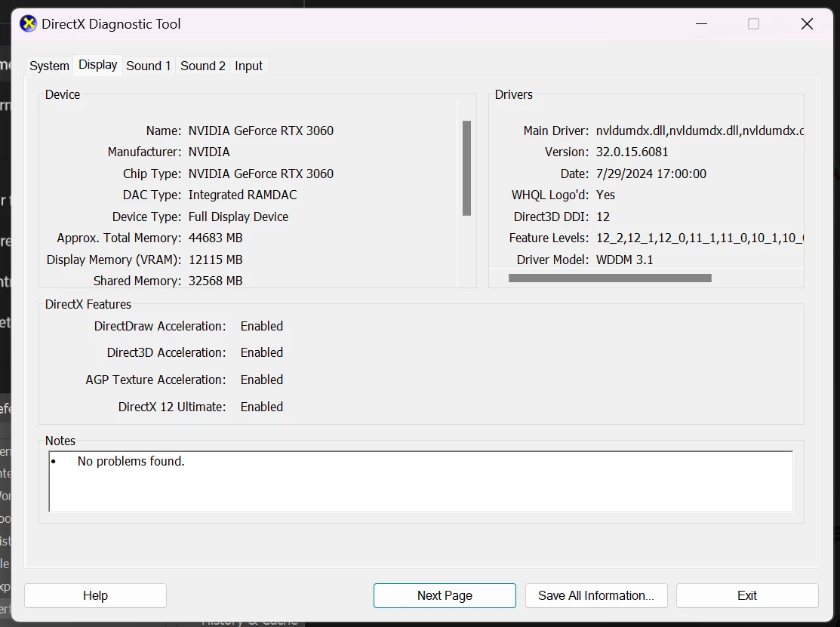Click the Direct3D DDI value '12'

pyautogui.click(x=603, y=217)
